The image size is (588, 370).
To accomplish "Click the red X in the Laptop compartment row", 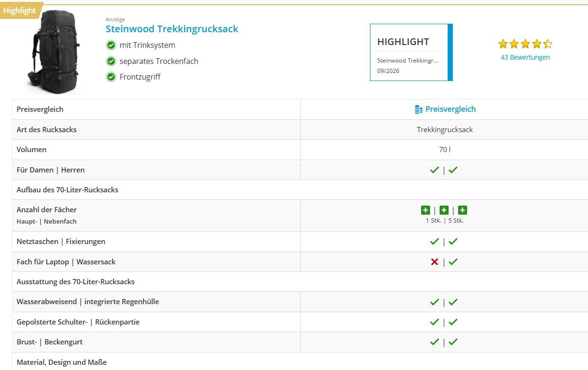I will tap(434, 262).
